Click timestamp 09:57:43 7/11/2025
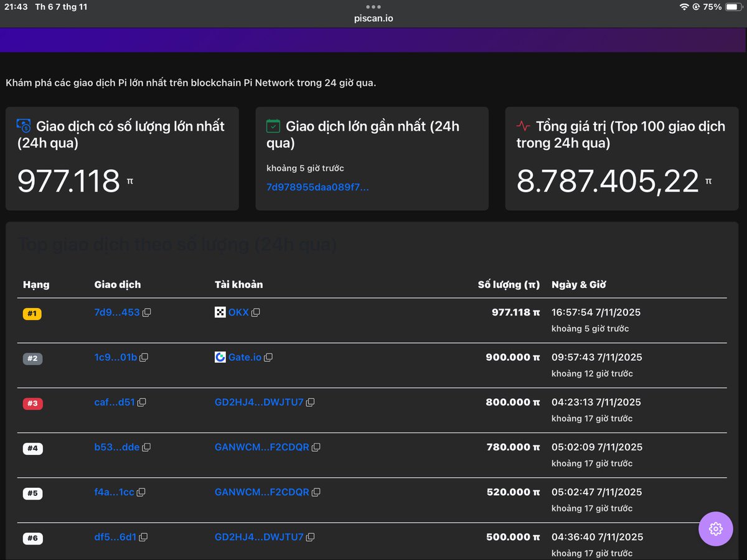Image resolution: width=747 pixels, height=560 pixels. tap(597, 357)
